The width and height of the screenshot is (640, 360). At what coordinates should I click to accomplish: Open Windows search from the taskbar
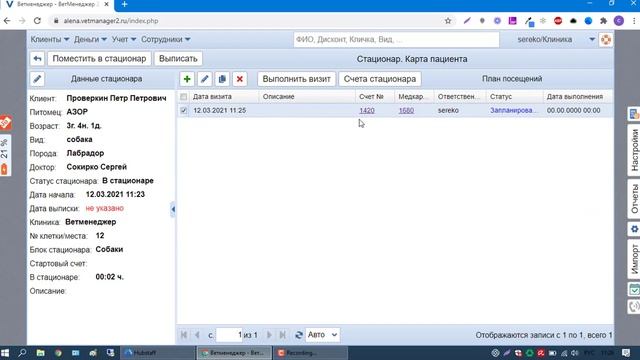click(22, 353)
